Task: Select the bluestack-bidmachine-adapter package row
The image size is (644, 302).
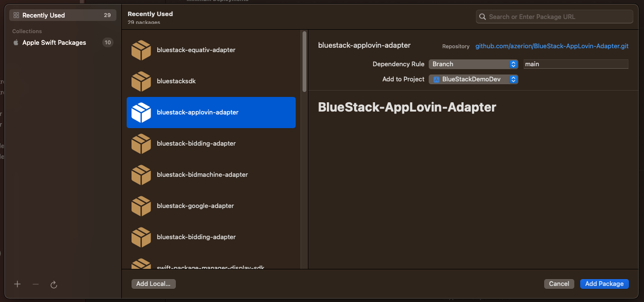Action: (x=211, y=174)
